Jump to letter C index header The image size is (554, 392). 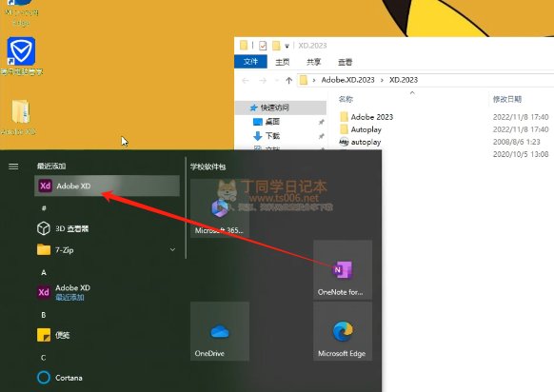(x=44, y=358)
